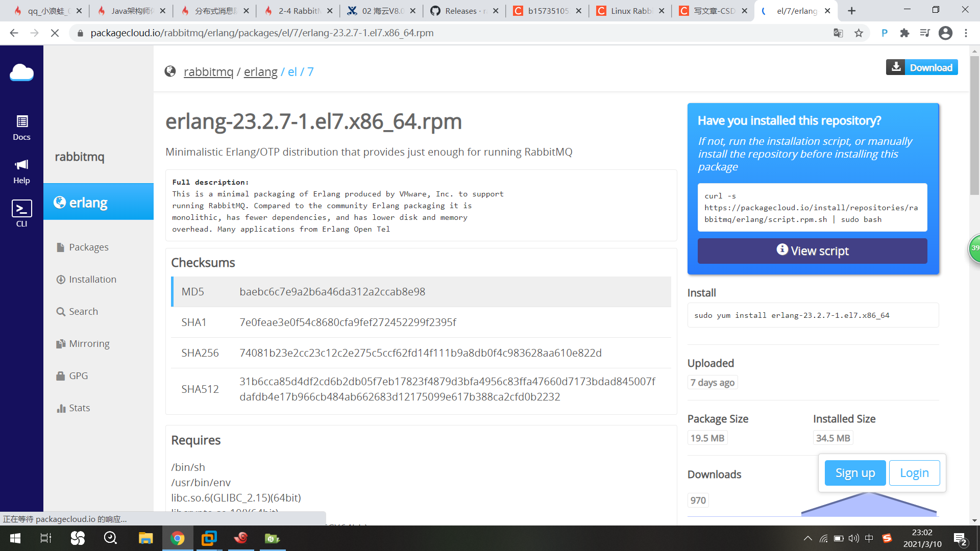Click the Installation sidebar entry
Image resolution: width=980 pixels, height=551 pixels.
(x=92, y=279)
